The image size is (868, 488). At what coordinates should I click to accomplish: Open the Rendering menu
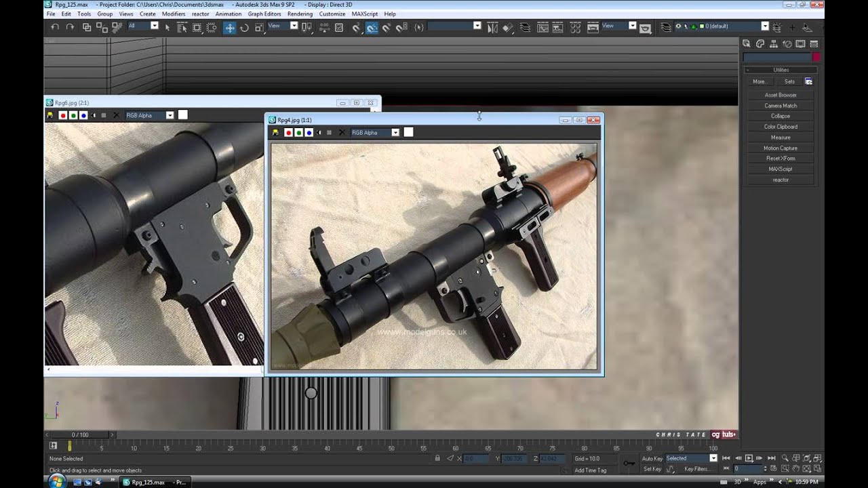point(300,14)
